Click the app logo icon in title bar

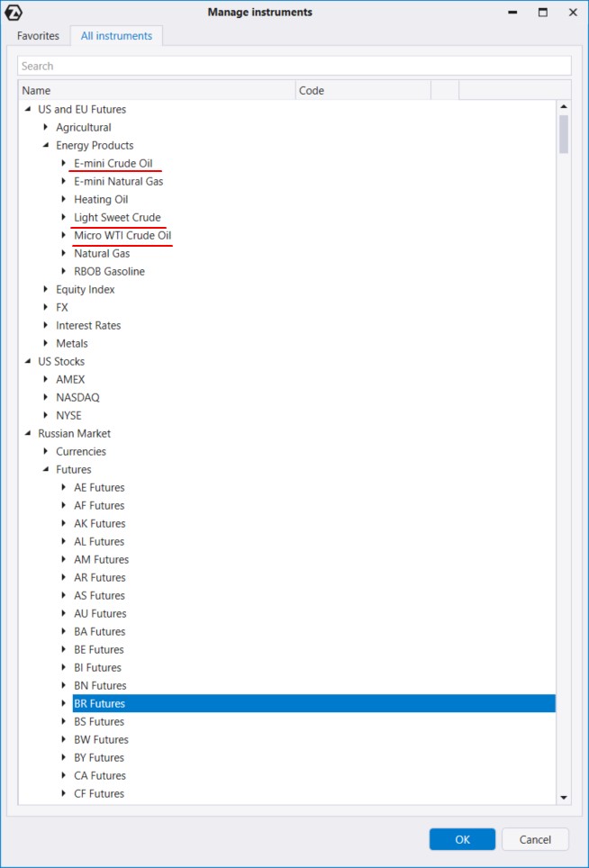pos(14,13)
